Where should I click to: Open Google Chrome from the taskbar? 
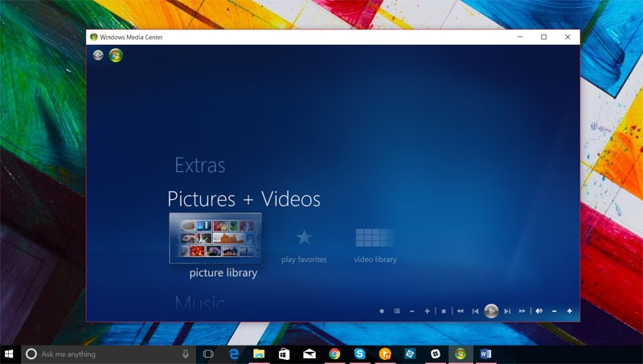point(334,354)
